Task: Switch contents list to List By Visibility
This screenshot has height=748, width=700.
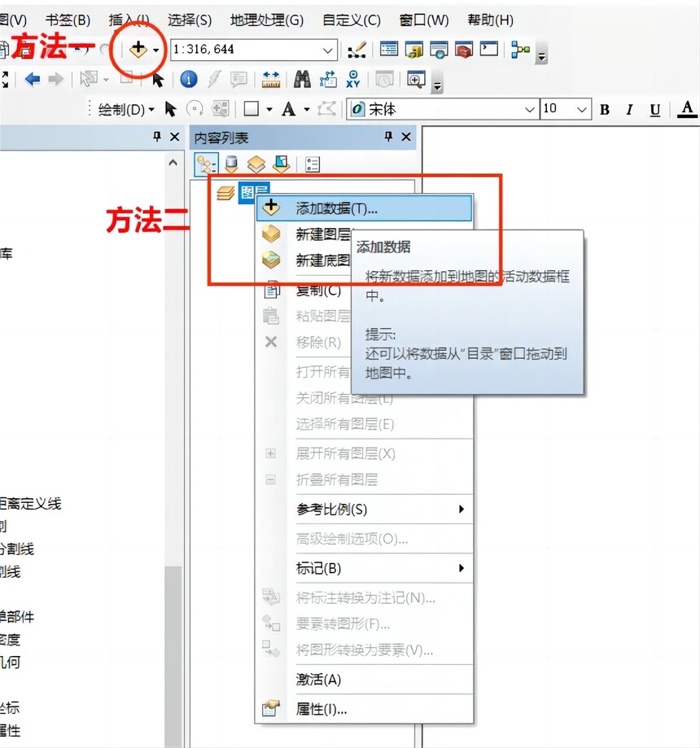Action: point(256,164)
